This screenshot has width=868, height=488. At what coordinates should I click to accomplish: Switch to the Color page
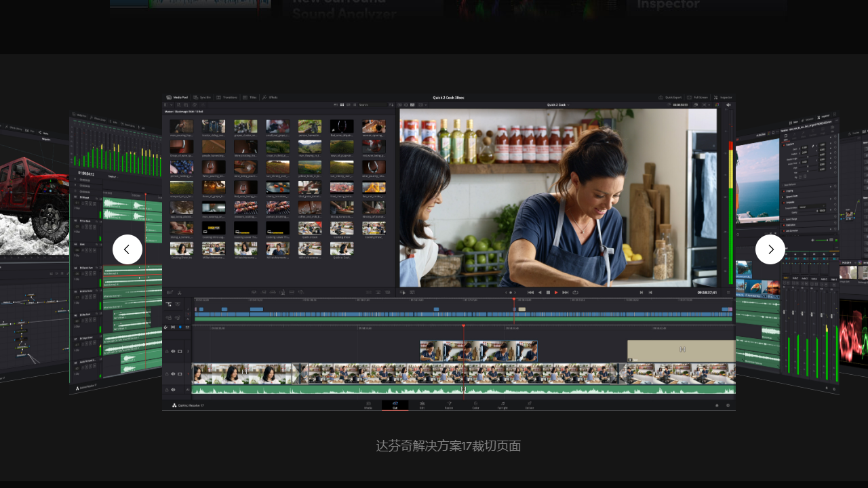[x=475, y=405]
